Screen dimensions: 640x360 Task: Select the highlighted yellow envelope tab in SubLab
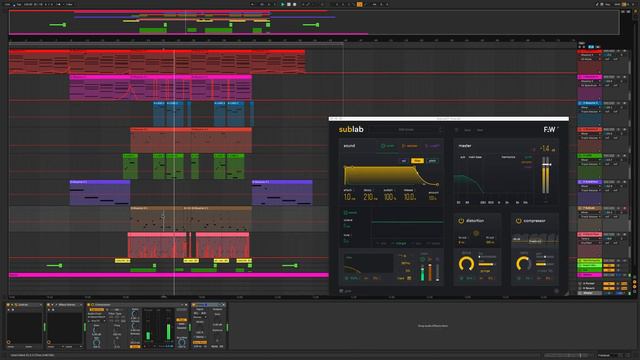pos(417,161)
